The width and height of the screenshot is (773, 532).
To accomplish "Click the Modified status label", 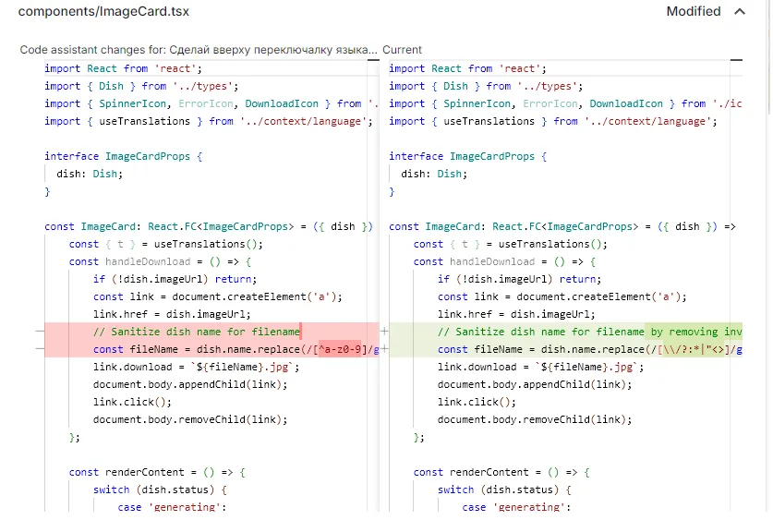I will pos(693,12).
